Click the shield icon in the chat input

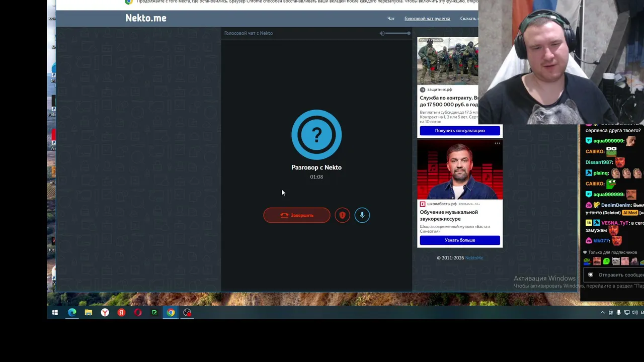591,275
